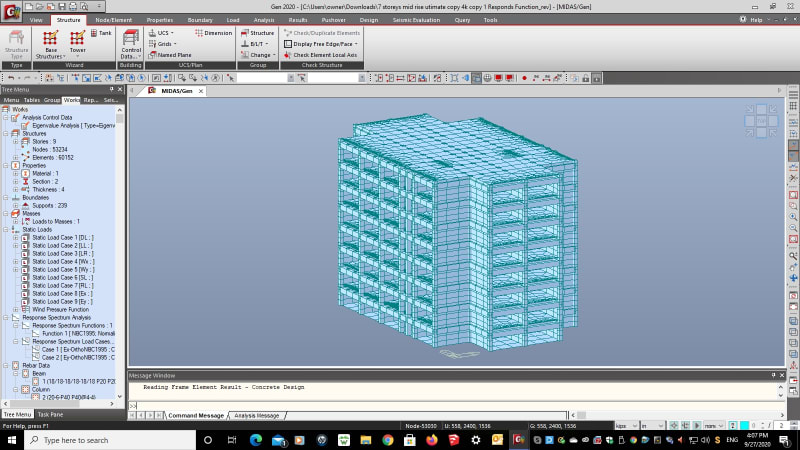Open the Boundary ribbon tab
800x450 pixels.
pyautogui.click(x=200, y=20)
